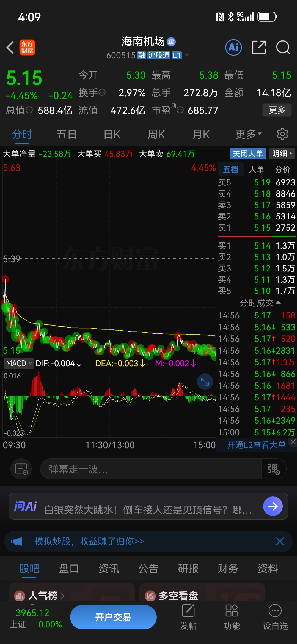This screenshot has width=297, height=644.
Task: Open the 股吧 tab
Action: pos(29,568)
